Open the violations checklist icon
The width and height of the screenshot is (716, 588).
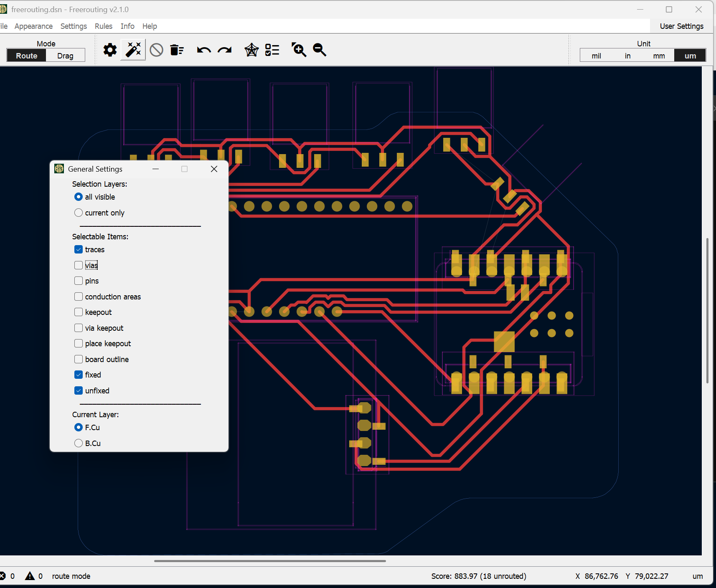pos(272,50)
